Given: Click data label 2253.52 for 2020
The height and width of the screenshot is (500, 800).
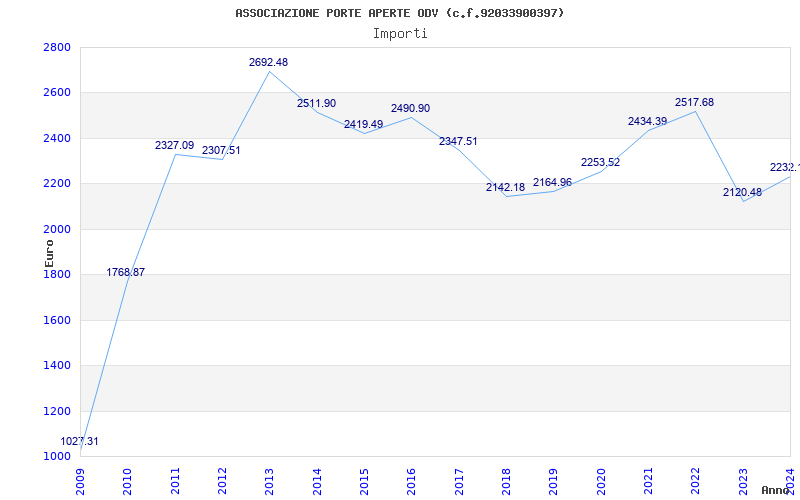Looking at the screenshot, I should (600, 162).
